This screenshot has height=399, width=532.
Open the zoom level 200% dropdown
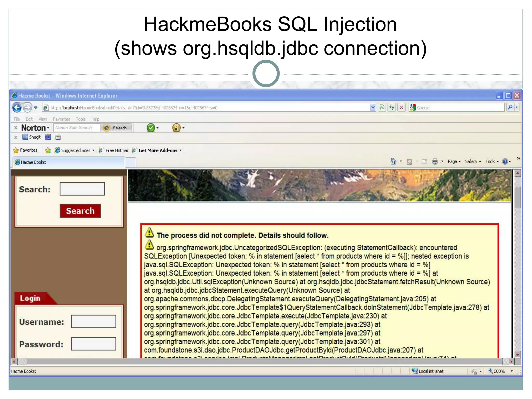[511, 371]
